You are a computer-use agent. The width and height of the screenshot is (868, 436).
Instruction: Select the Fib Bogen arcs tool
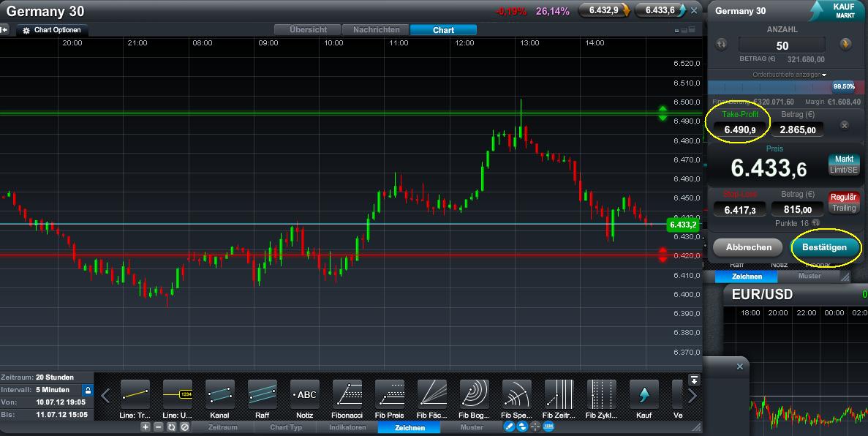click(475, 394)
